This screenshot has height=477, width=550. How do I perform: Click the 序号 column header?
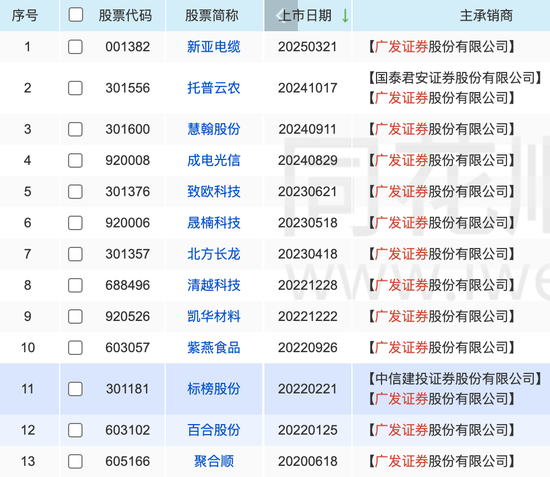(x=25, y=15)
